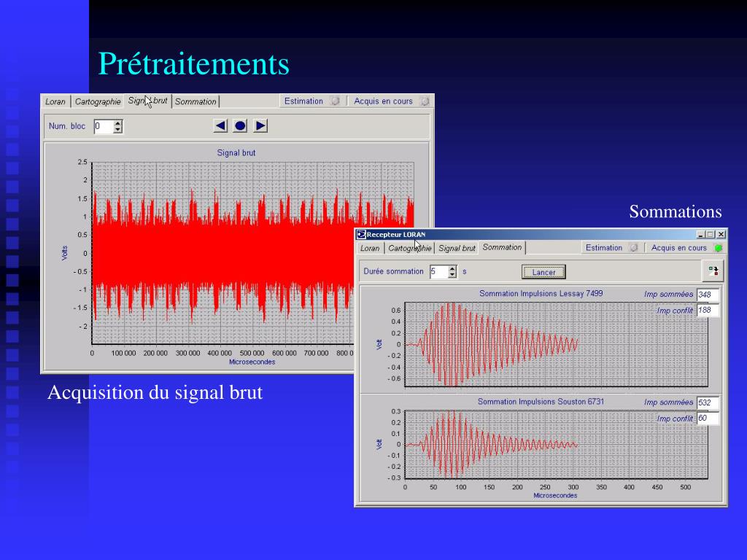Image resolution: width=747 pixels, height=560 pixels.
Task: Decrease the Durée sommation stepper value
Action: coord(452,275)
